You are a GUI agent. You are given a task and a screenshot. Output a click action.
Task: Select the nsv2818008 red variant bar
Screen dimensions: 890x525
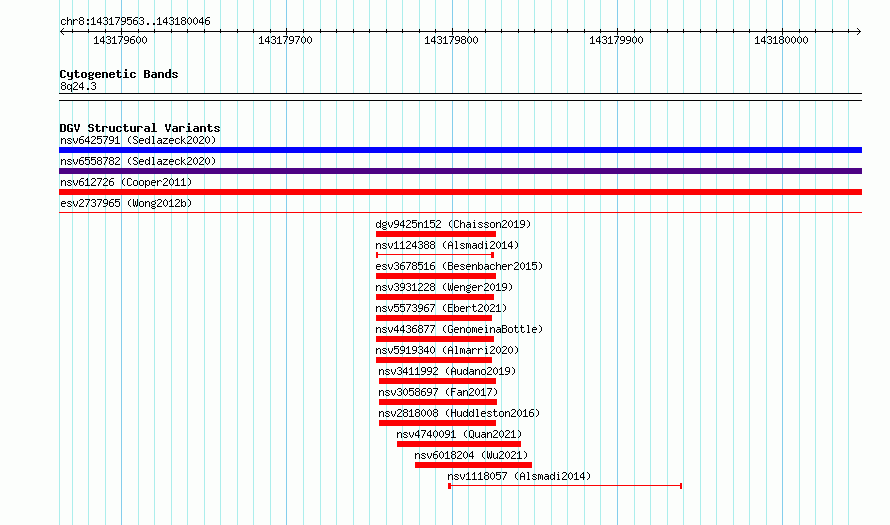[437, 423]
